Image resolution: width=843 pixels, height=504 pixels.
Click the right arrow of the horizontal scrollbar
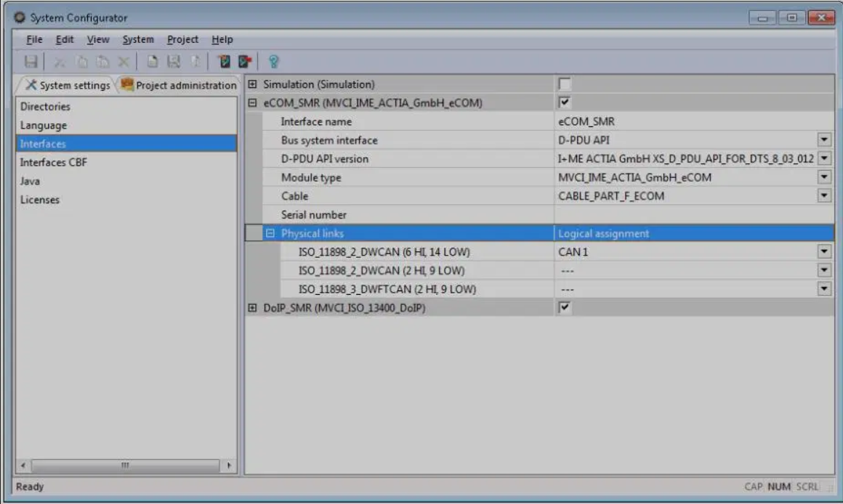(x=229, y=466)
